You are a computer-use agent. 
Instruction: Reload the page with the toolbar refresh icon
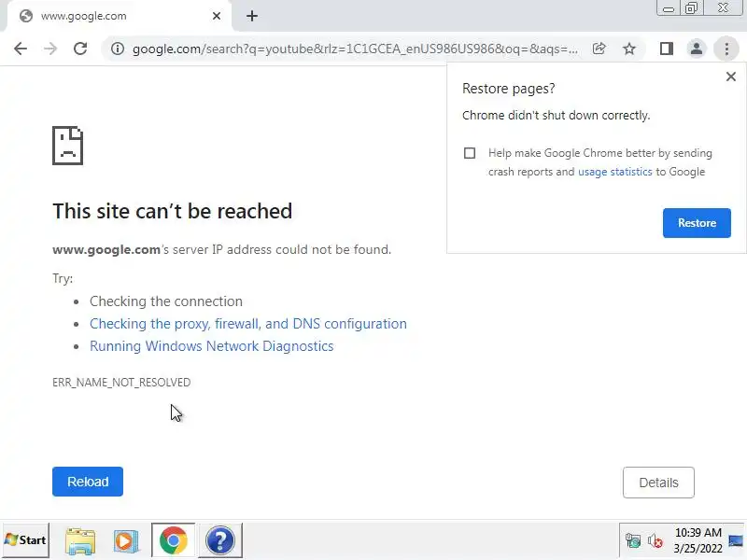point(80,49)
